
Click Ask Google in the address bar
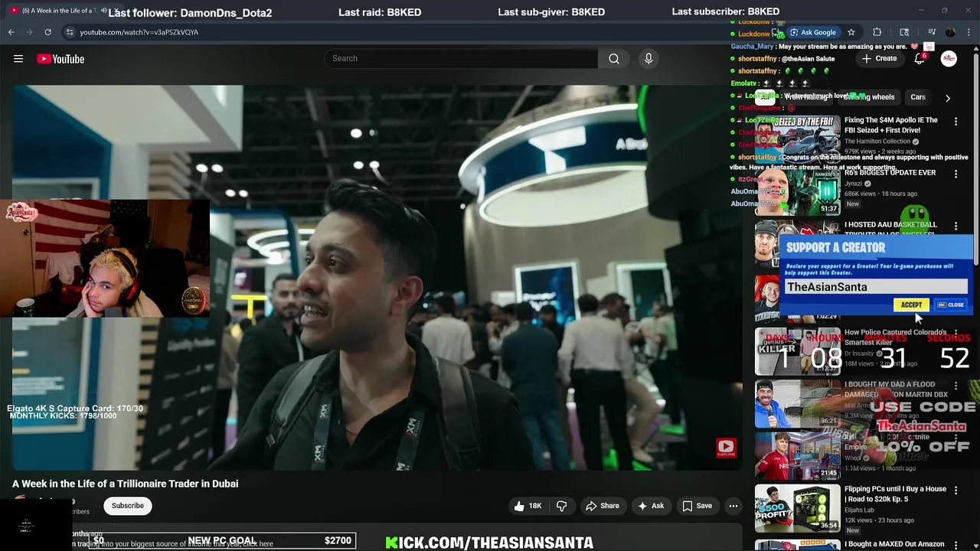tap(812, 32)
